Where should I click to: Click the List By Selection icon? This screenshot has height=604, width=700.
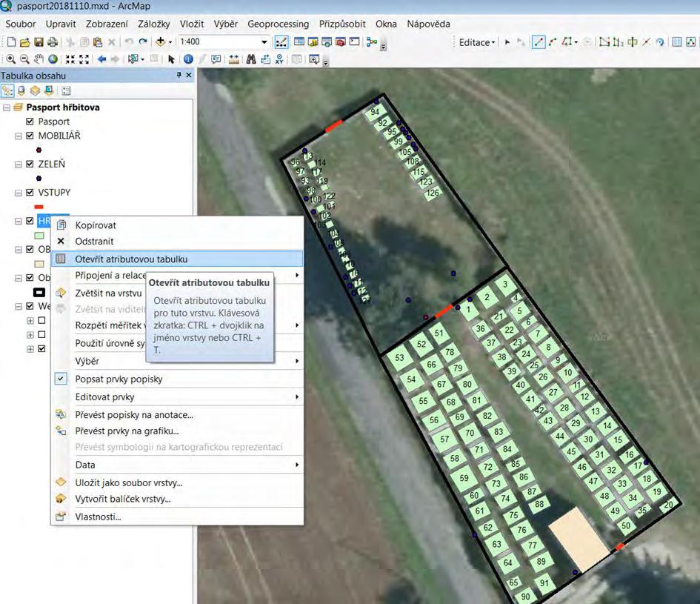pos(49,91)
